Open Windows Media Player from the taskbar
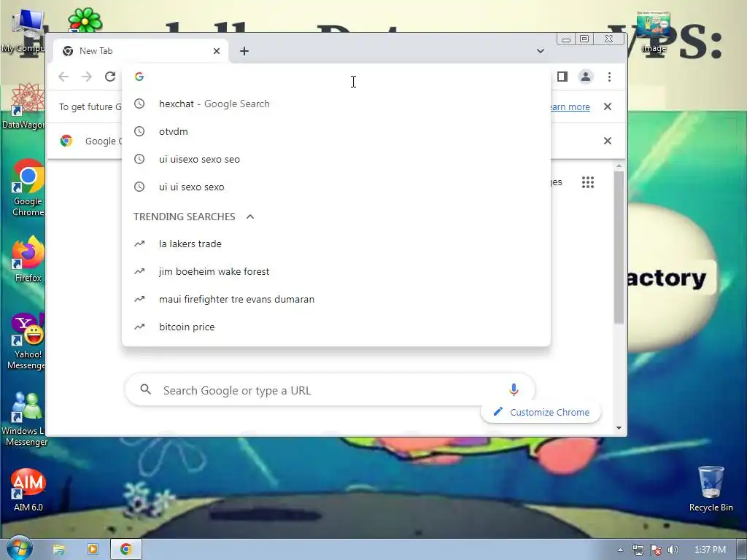The image size is (747, 560). click(x=93, y=550)
